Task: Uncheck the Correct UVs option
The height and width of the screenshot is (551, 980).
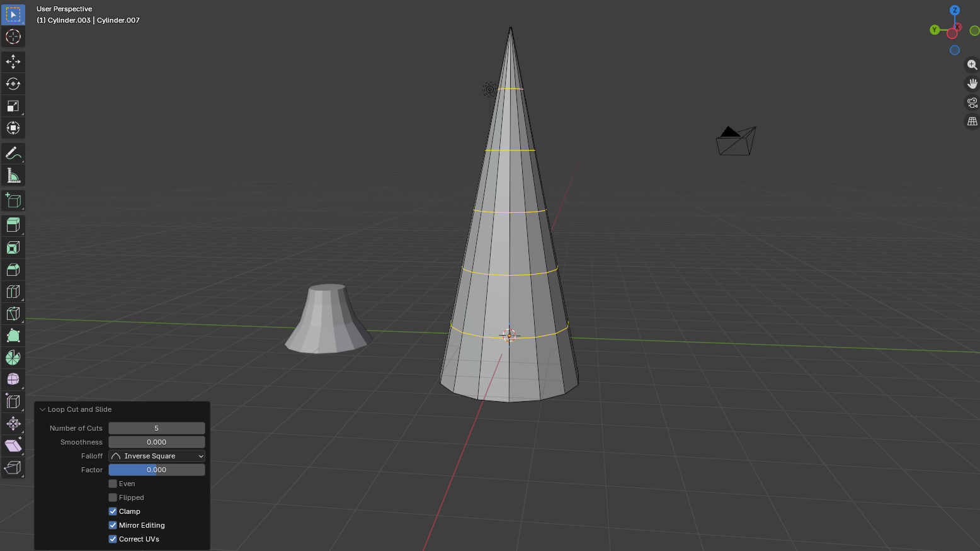Action: pos(113,539)
